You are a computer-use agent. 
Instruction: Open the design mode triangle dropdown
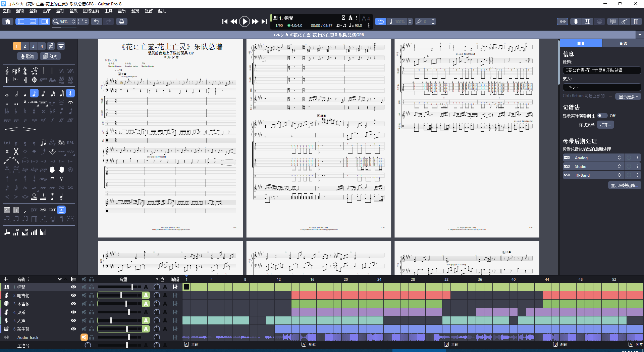(x=61, y=46)
